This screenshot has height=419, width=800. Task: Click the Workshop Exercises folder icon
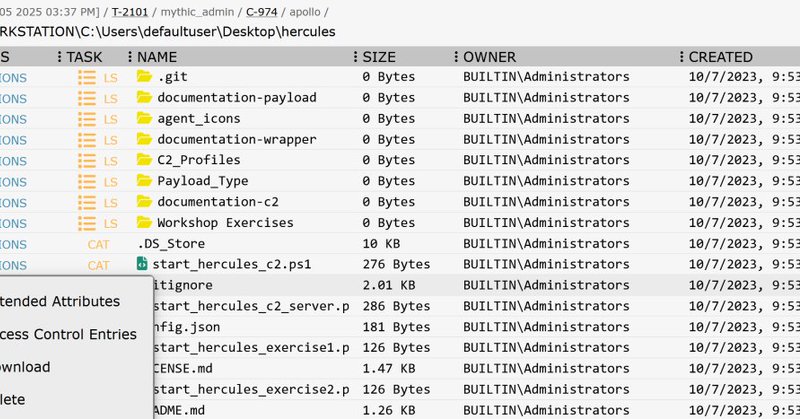(144, 223)
